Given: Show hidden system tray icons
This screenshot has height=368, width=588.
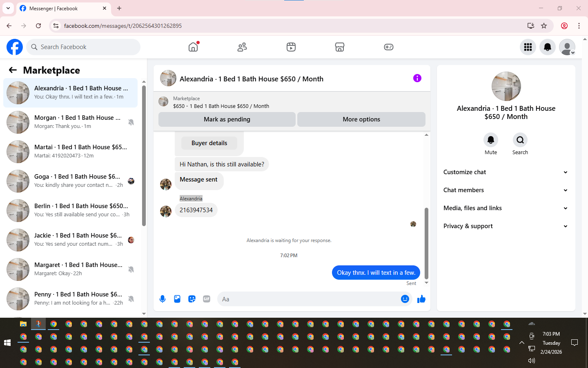Looking at the screenshot, I should pos(521,343).
